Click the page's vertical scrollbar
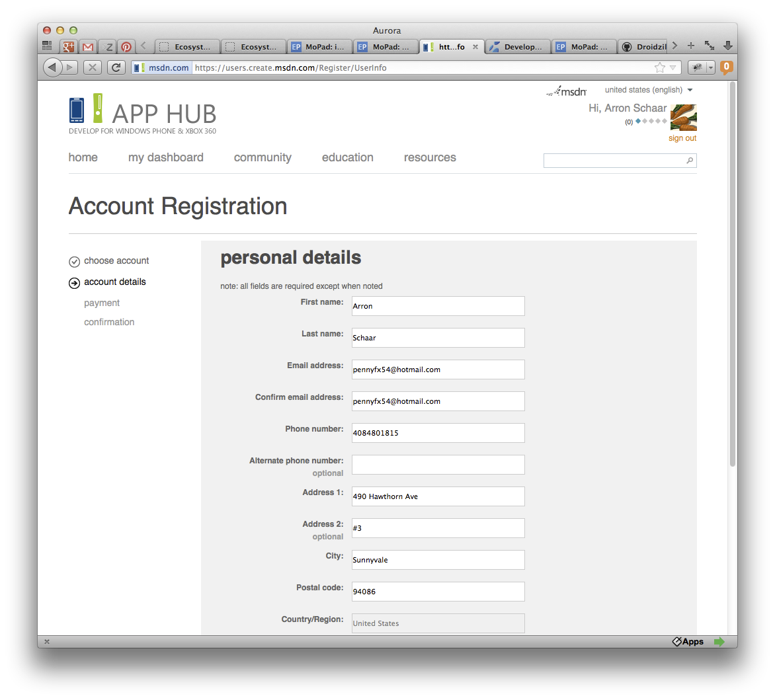This screenshot has height=700, width=775. pyautogui.click(x=733, y=274)
